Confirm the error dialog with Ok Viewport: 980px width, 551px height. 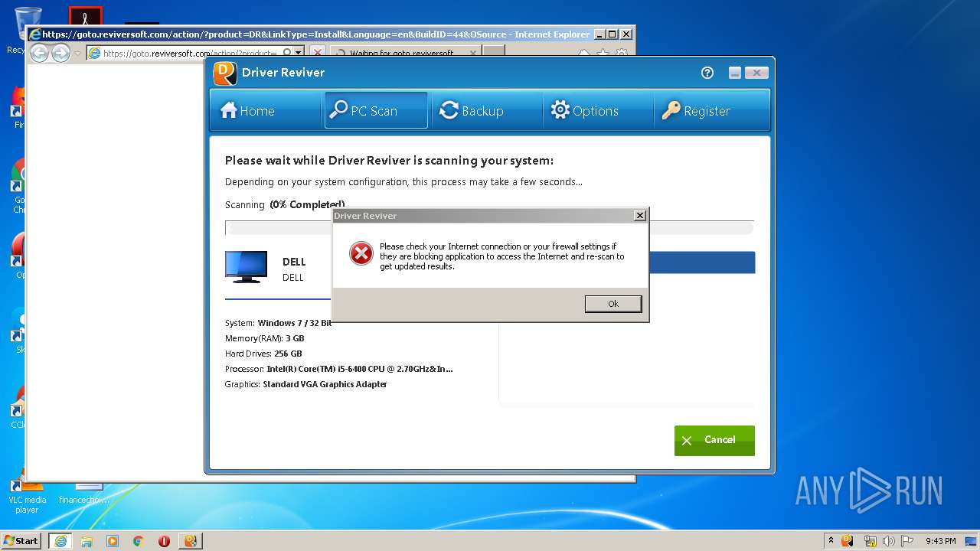(613, 304)
